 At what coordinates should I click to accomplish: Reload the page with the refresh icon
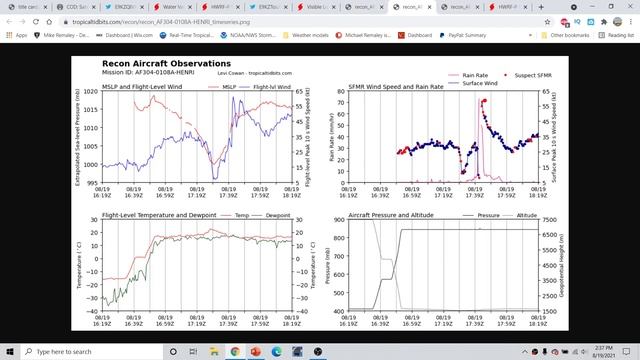[x=36, y=22]
